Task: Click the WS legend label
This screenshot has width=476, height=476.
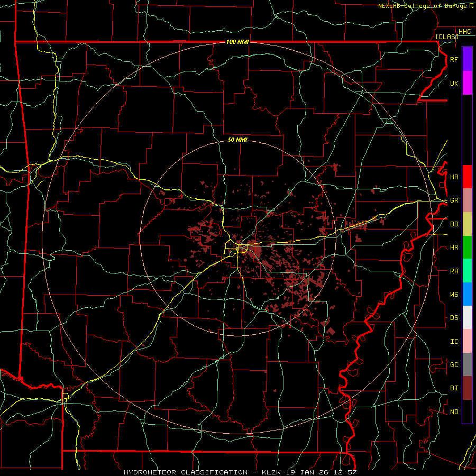Action: pyautogui.click(x=454, y=295)
